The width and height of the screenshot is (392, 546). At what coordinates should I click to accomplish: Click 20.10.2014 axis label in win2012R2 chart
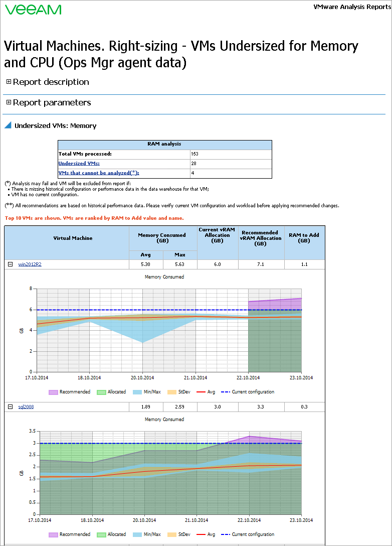[x=142, y=378]
